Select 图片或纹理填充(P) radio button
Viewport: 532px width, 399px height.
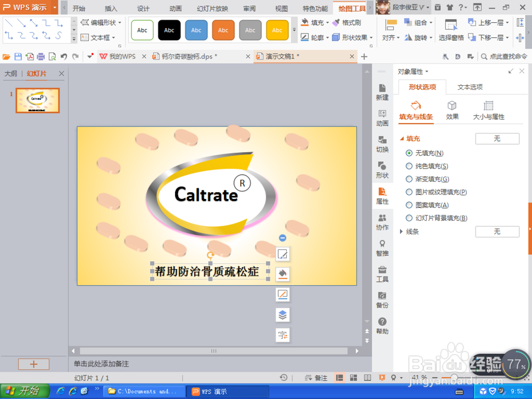(409, 192)
